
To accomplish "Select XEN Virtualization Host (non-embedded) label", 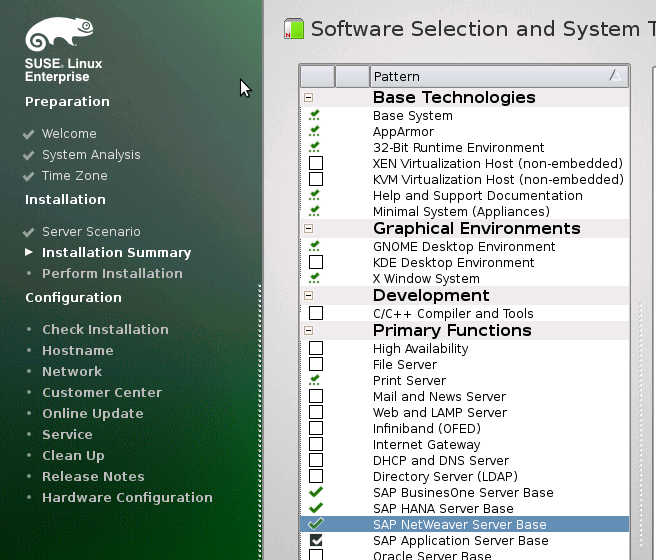I will 498,164.
